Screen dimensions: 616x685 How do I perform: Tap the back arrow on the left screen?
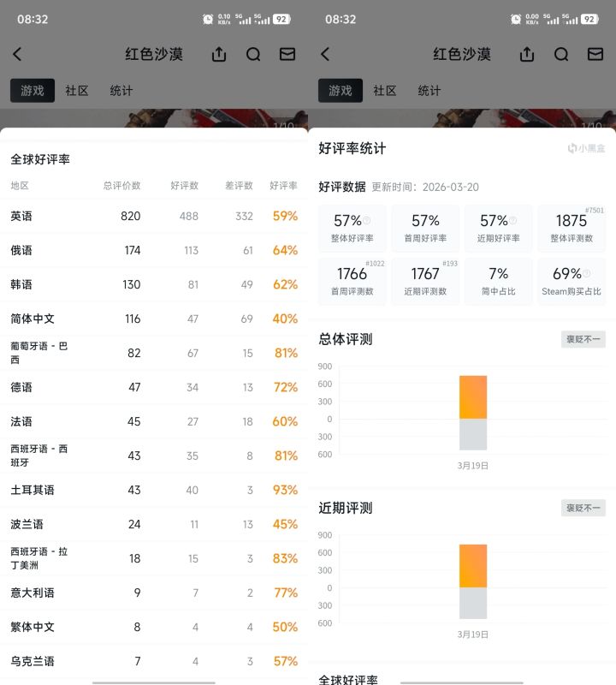17,54
